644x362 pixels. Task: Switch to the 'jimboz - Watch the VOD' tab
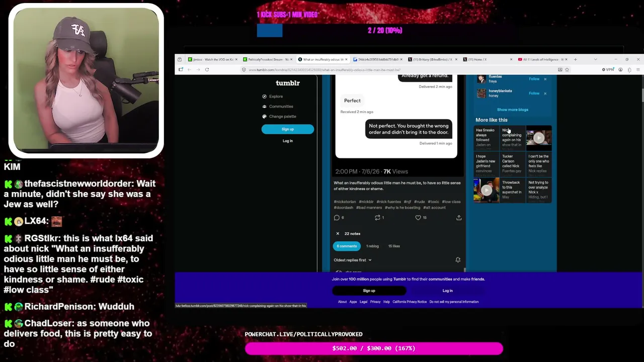[213, 59]
